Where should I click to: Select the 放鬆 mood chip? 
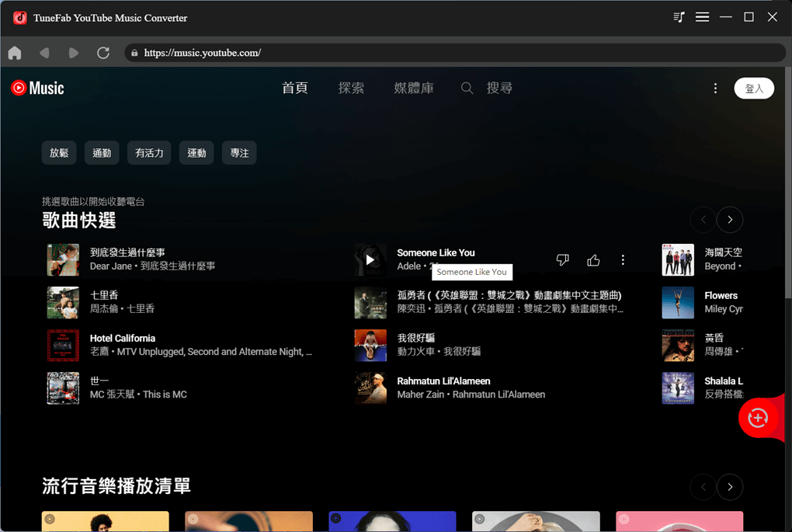click(59, 153)
